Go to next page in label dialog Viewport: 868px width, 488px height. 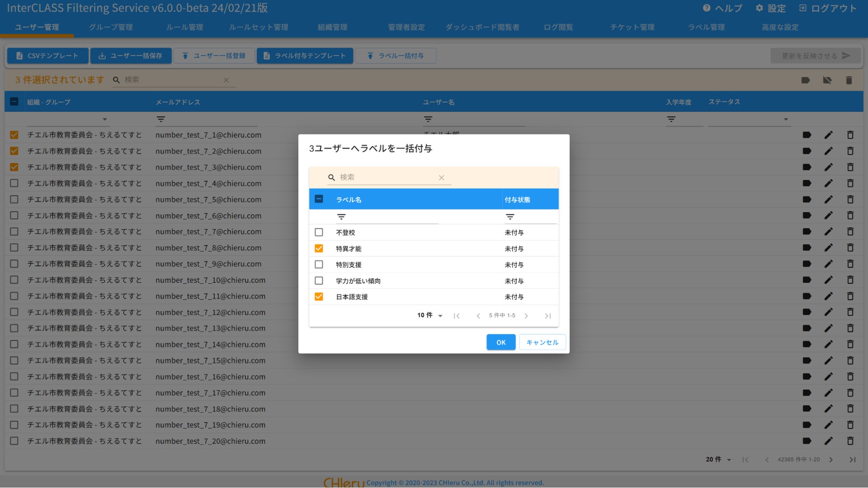(x=526, y=315)
